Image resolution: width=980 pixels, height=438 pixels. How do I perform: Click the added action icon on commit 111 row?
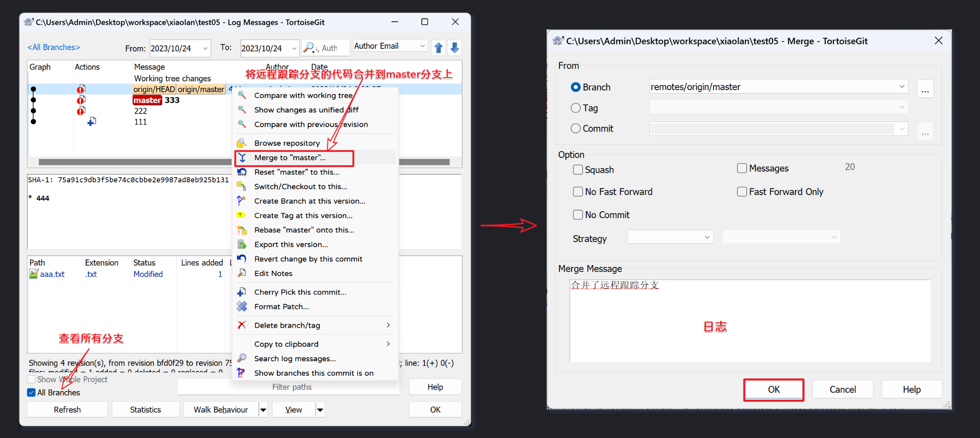91,121
